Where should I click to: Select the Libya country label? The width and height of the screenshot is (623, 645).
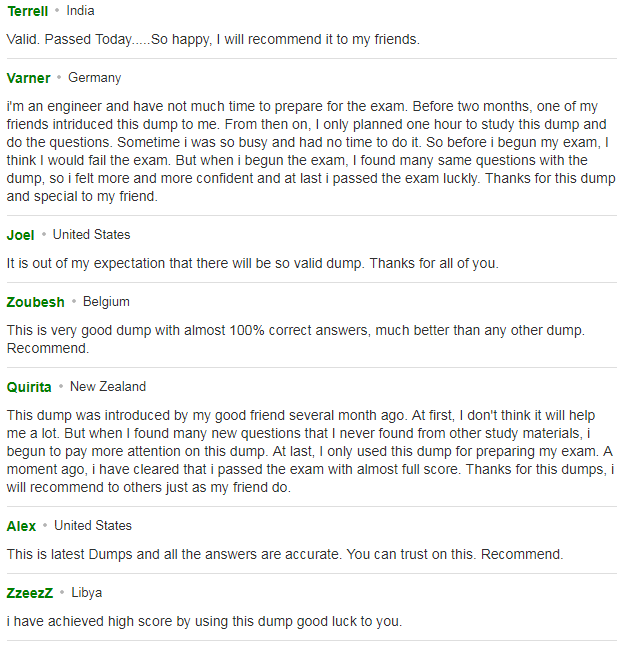pos(86,593)
